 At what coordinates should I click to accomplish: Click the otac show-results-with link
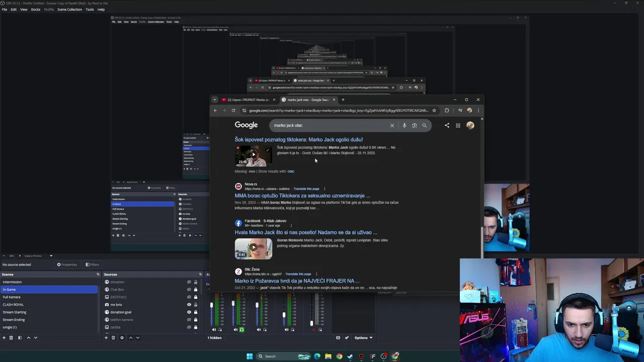[x=291, y=171]
